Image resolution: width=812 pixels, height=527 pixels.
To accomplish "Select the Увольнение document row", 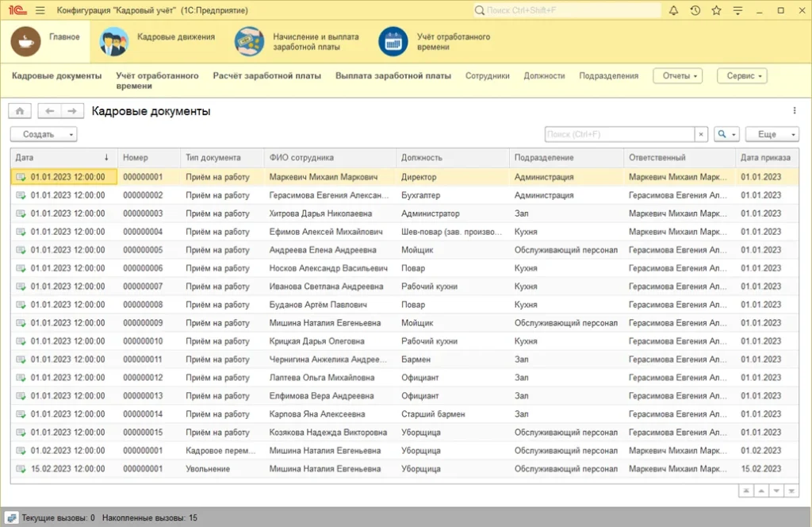I will [x=404, y=469].
